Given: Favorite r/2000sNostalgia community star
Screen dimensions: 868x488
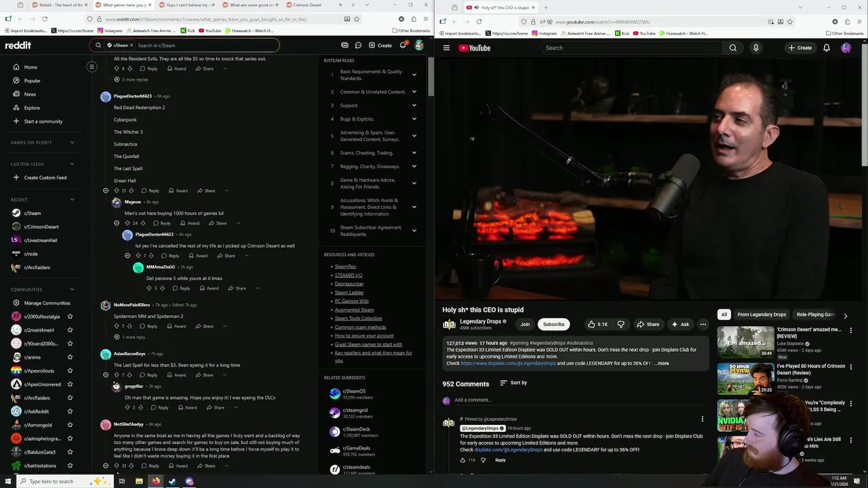Looking at the screenshot, I should 70,317.
